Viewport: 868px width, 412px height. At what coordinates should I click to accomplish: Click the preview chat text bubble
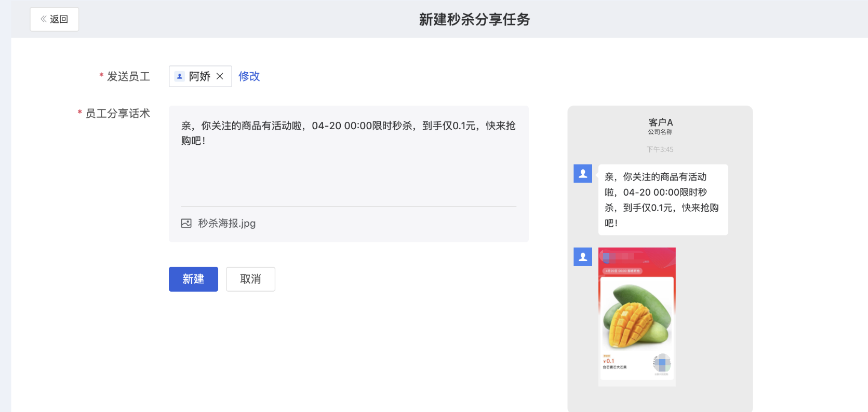663,200
